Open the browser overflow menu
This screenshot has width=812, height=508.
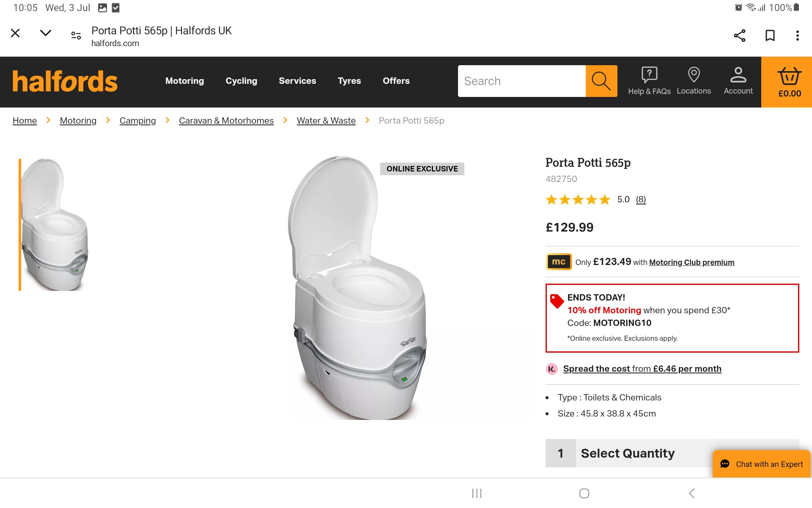(797, 36)
